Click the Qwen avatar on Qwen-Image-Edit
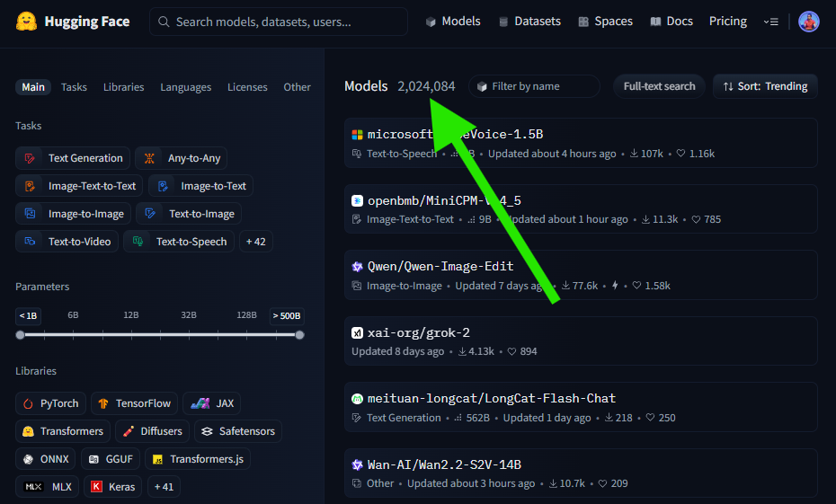This screenshot has height=504, width=836. coord(357,267)
